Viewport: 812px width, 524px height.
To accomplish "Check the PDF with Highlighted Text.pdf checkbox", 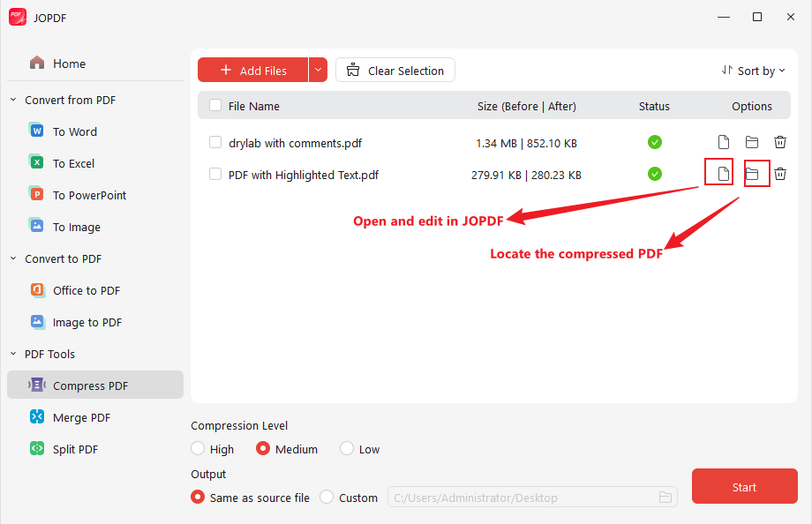I will [214, 174].
